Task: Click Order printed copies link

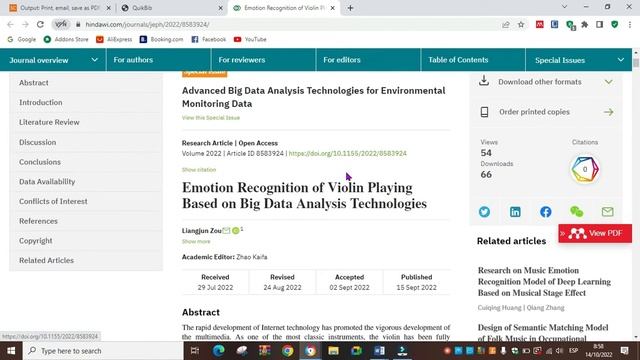Action: [546, 112]
